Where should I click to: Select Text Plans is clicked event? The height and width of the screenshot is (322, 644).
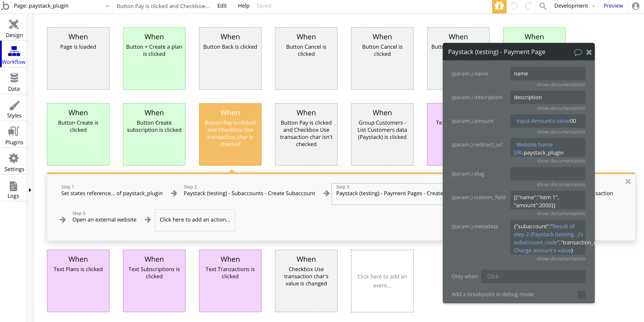coord(78,281)
